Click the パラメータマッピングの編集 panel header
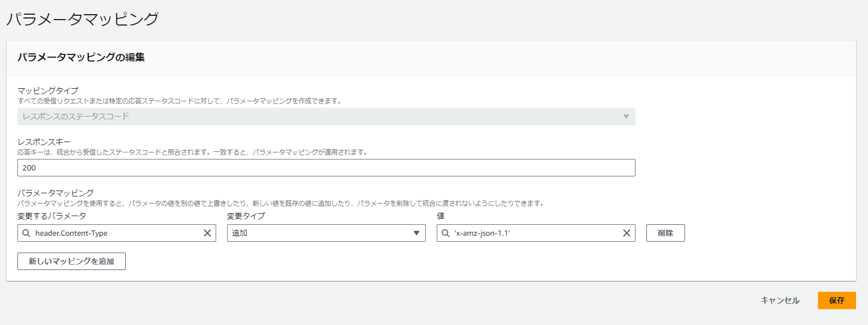The width and height of the screenshot is (868, 325). 81,57
